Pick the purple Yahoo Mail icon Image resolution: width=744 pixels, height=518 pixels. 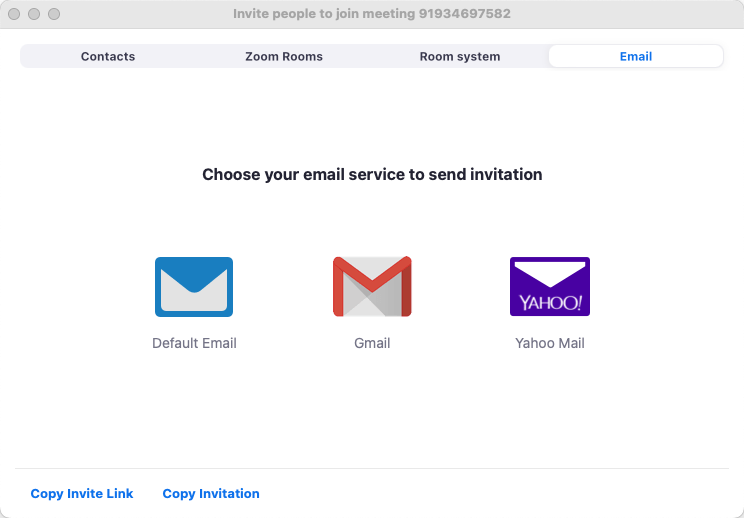550,286
